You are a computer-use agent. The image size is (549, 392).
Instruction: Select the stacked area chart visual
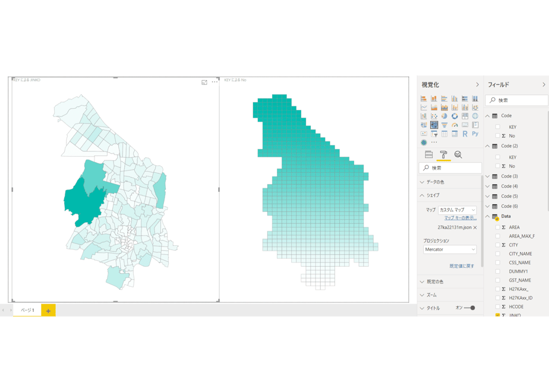click(444, 107)
